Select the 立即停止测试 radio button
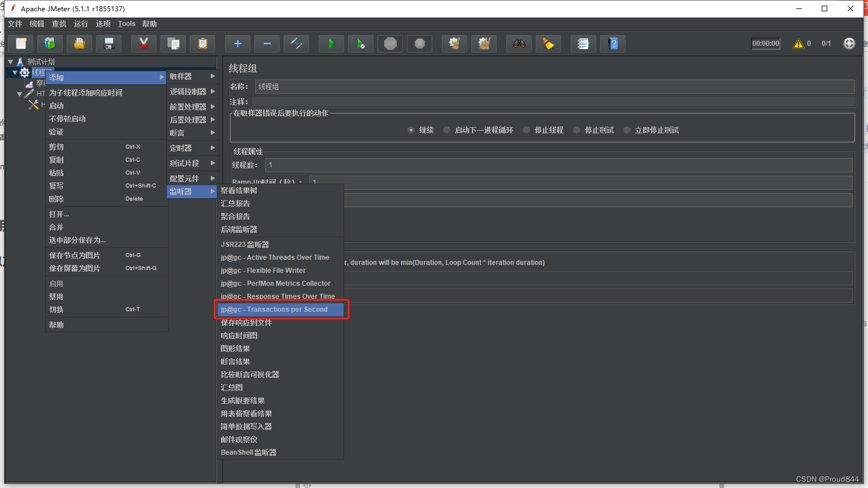This screenshot has height=488, width=868. [627, 130]
